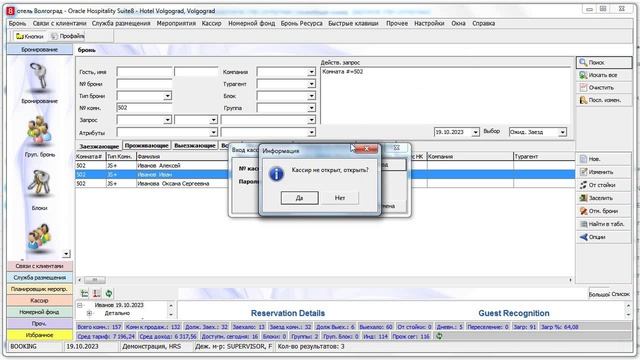
Task: Open the Компания dropdown
Action: tap(311, 72)
